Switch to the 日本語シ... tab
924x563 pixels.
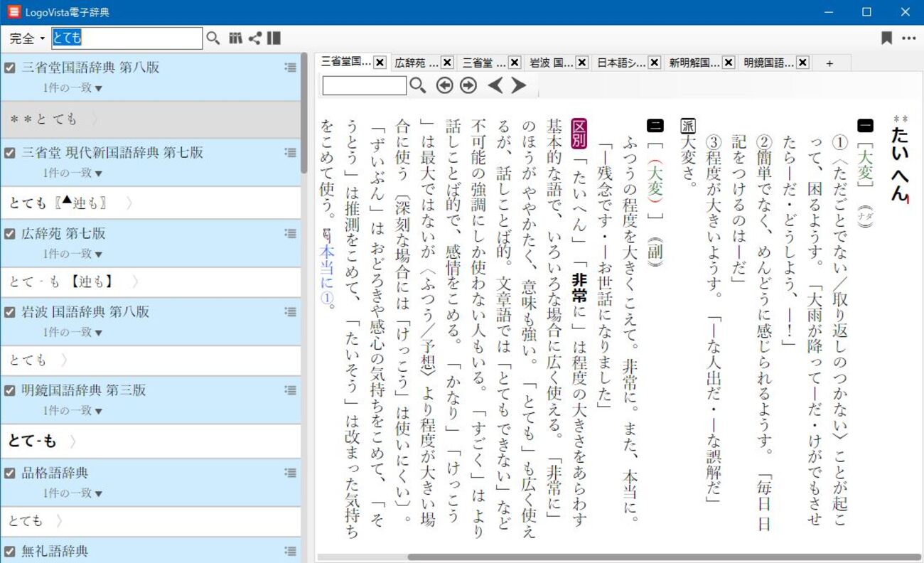click(x=621, y=63)
